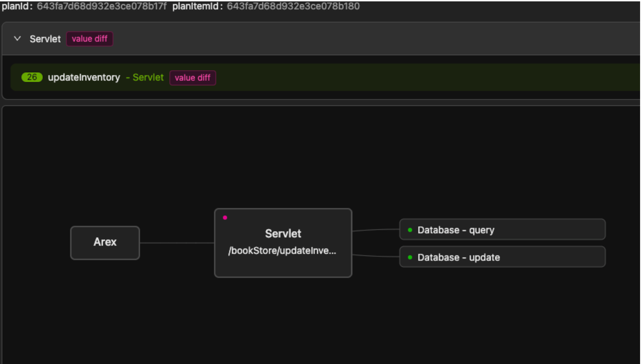Click the planId value text

(101, 7)
